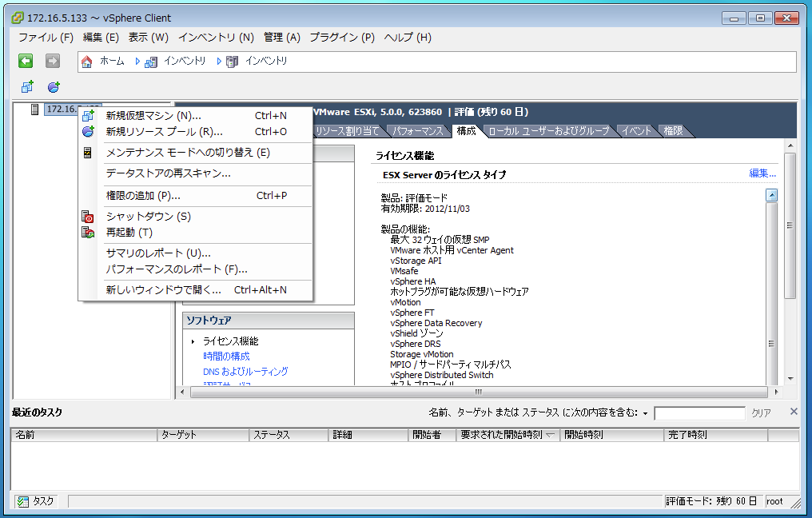This screenshot has height=518, width=812.
Task: Click the second inventory icon in breadcrumb
Action: click(x=232, y=62)
